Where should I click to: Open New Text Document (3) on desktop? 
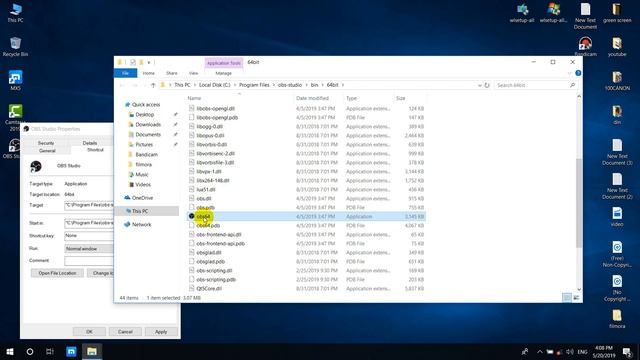tap(617, 152)
